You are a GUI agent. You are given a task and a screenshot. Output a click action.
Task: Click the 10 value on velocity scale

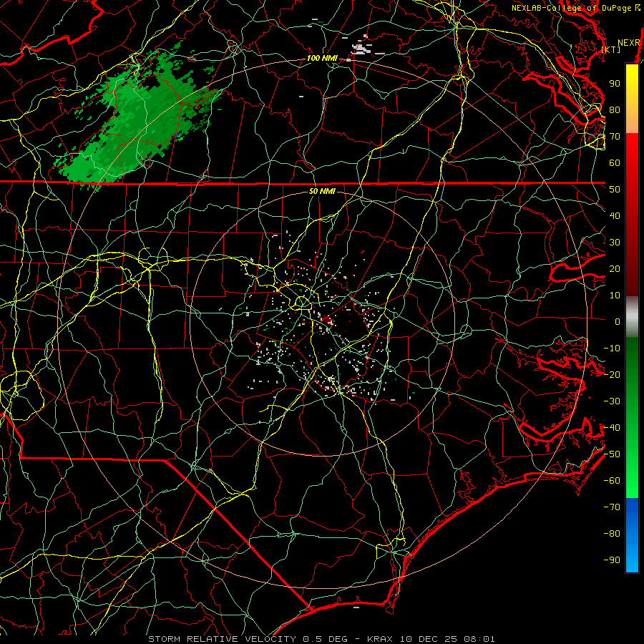(615, 296)
